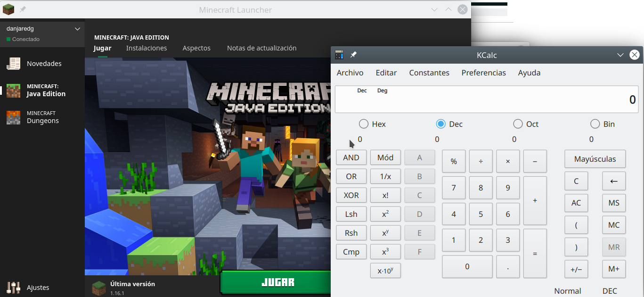Open the Preferencias menu
The image size is (644, 297).
(x=484, y=73)
